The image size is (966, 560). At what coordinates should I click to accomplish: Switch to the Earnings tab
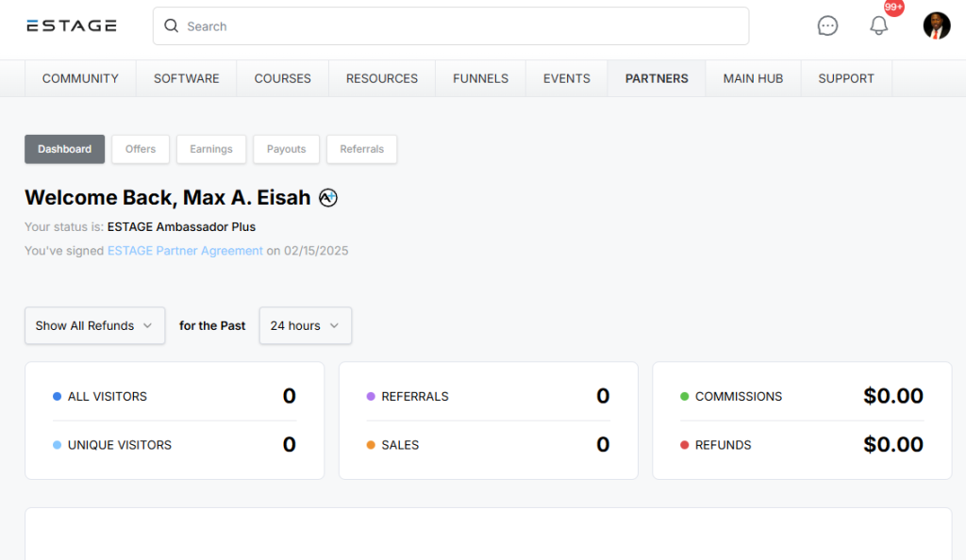[211, 149]
